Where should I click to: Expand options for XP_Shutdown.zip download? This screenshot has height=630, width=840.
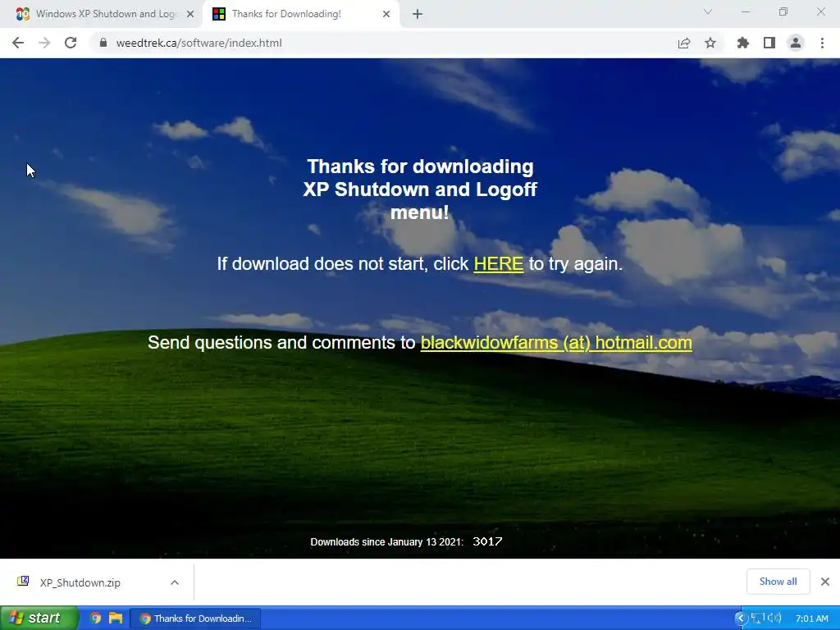coord(175,582)
